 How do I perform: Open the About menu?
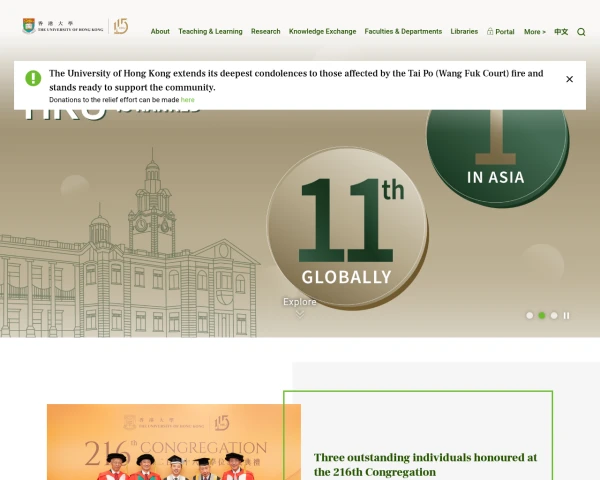tap(160, 31)
